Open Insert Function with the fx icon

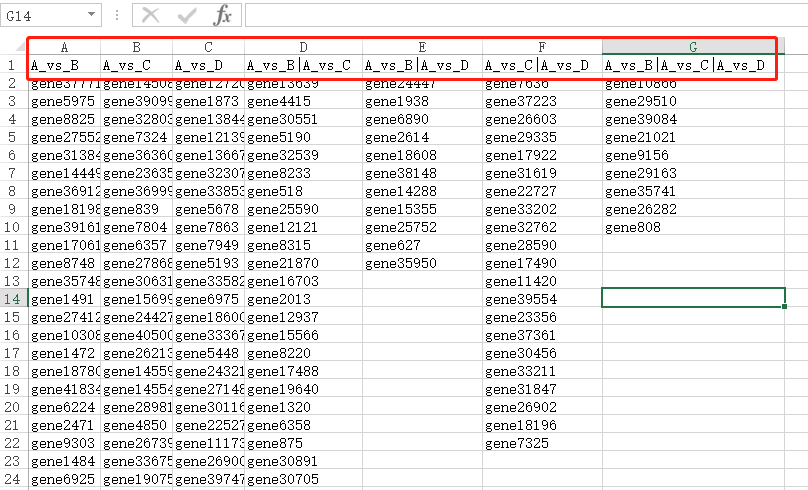tap(223, 15)
